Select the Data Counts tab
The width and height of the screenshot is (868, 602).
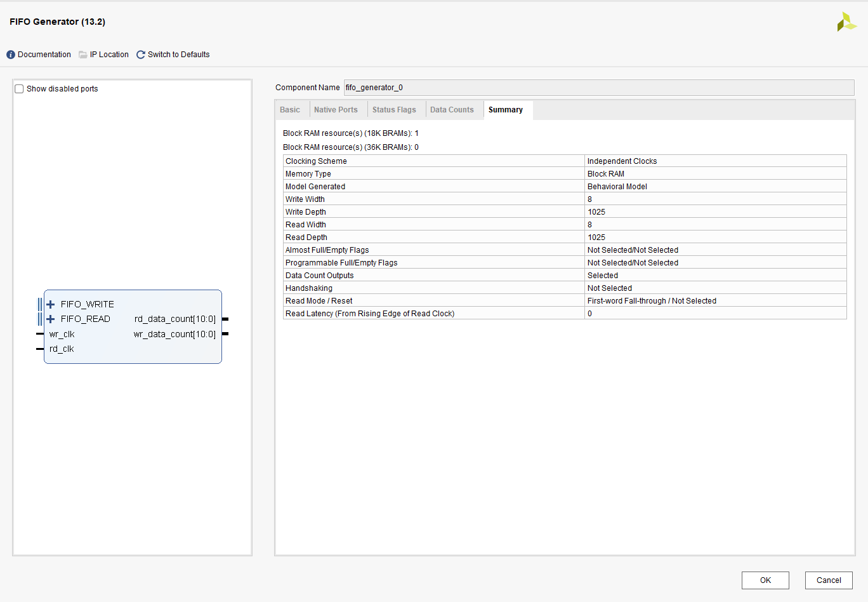point(452,110)
